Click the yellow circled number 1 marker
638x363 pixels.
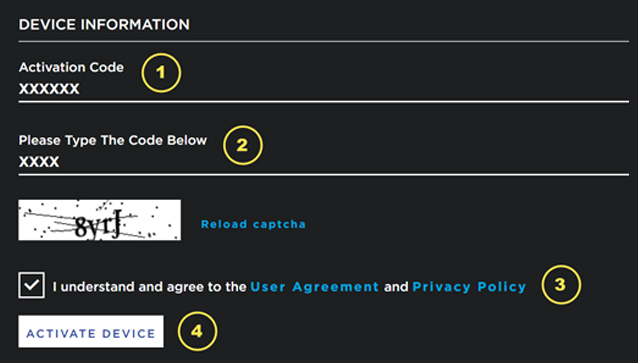tap(161, 73)
